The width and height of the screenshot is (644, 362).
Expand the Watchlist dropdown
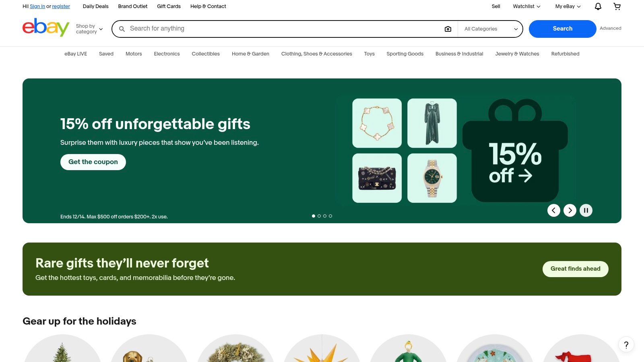[526, 6]
